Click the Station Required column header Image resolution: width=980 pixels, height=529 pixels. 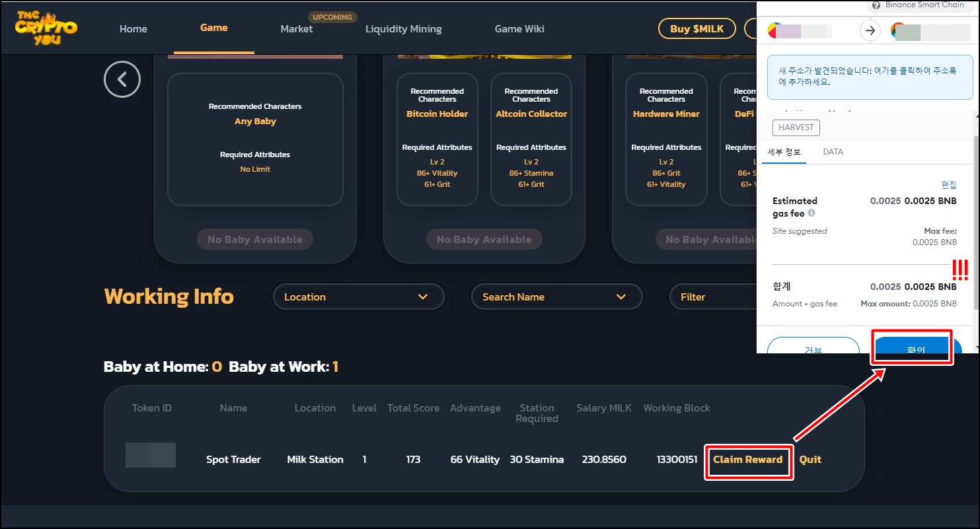537,413
